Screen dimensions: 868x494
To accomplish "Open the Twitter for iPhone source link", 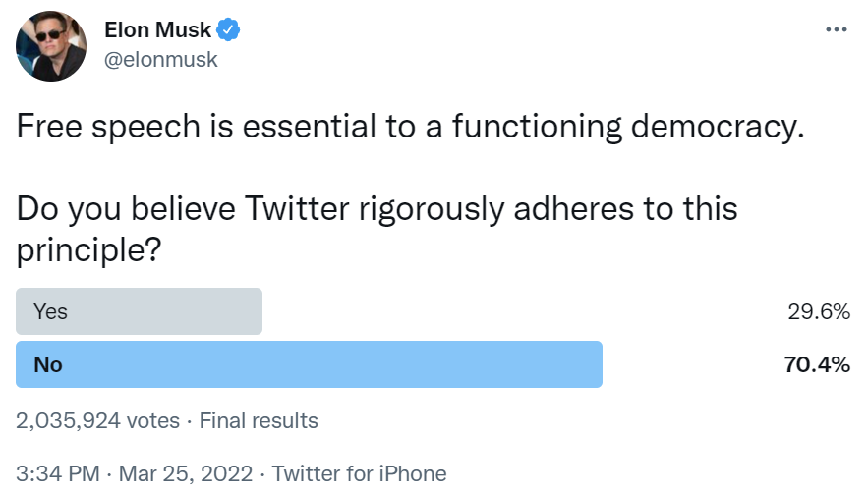I will (x=359, y=473).
